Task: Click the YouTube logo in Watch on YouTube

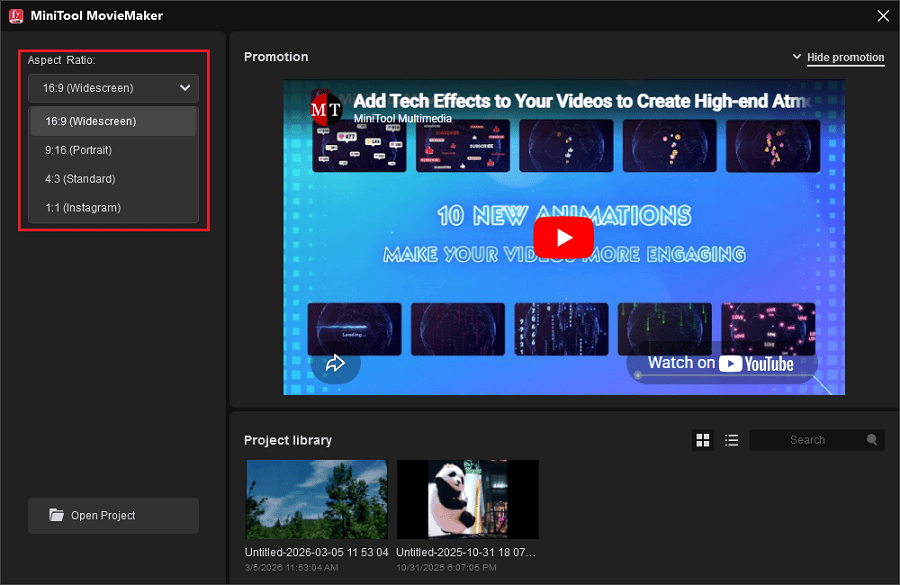Action: pyautogui.click(x=730, y=363)
